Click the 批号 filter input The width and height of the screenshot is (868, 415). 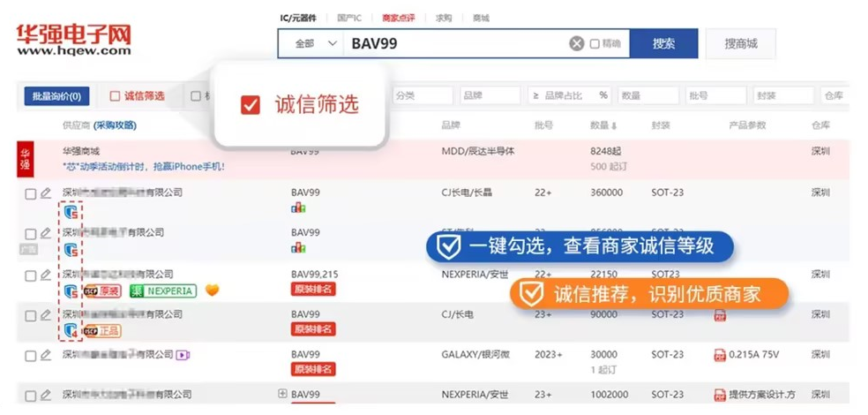click(x=715, y=96)
